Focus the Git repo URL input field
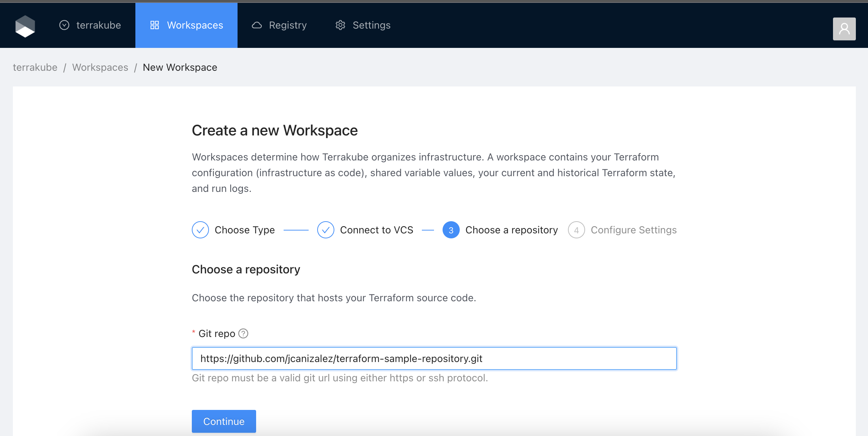Viewport: 868px width, 436px height. pos(434,358)
